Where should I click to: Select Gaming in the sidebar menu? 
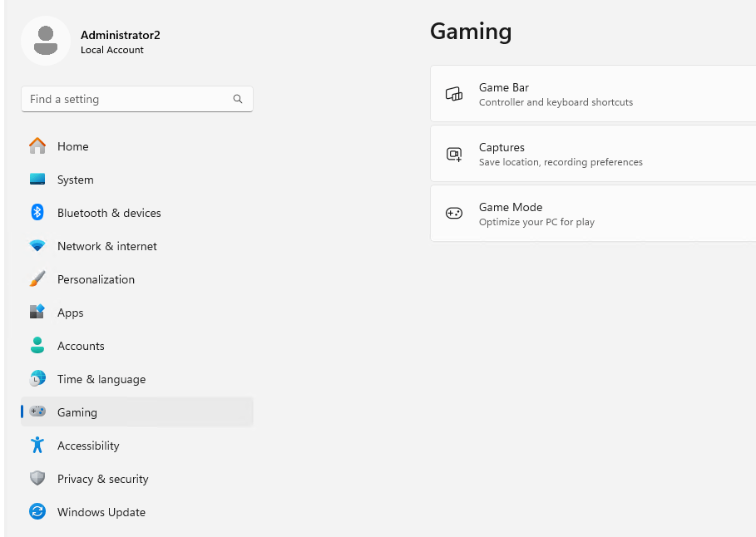tap(137, 411)
